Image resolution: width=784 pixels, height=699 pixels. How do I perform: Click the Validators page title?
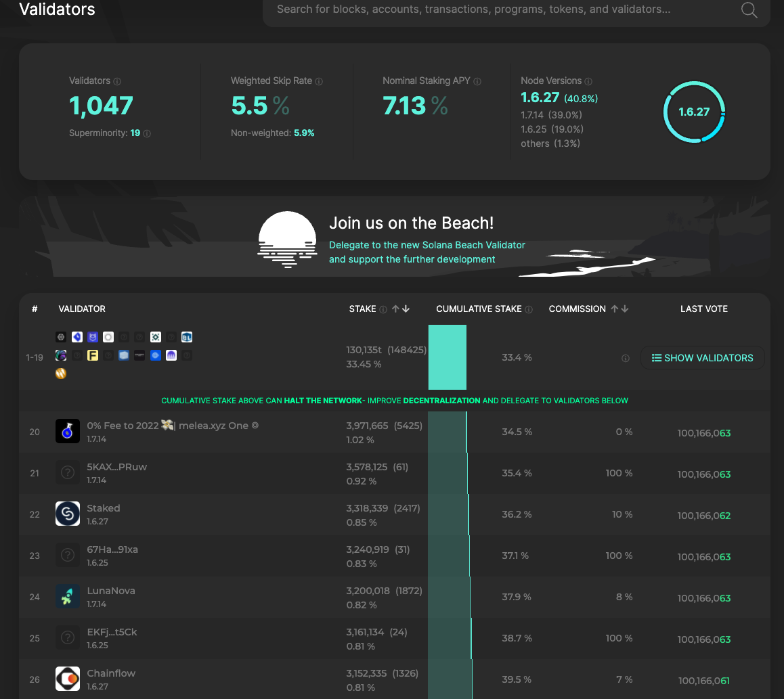(57, 9)
